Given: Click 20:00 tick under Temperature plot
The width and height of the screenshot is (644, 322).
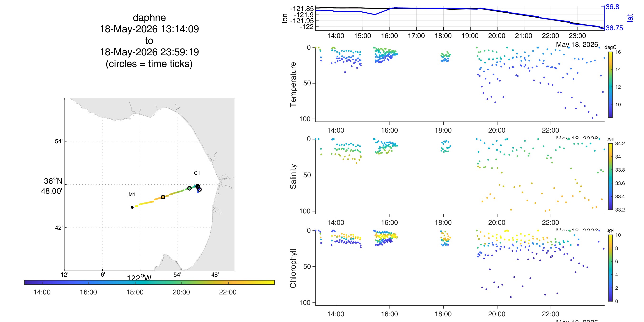Looking at the screenshot, I should [x=497, y=130].
